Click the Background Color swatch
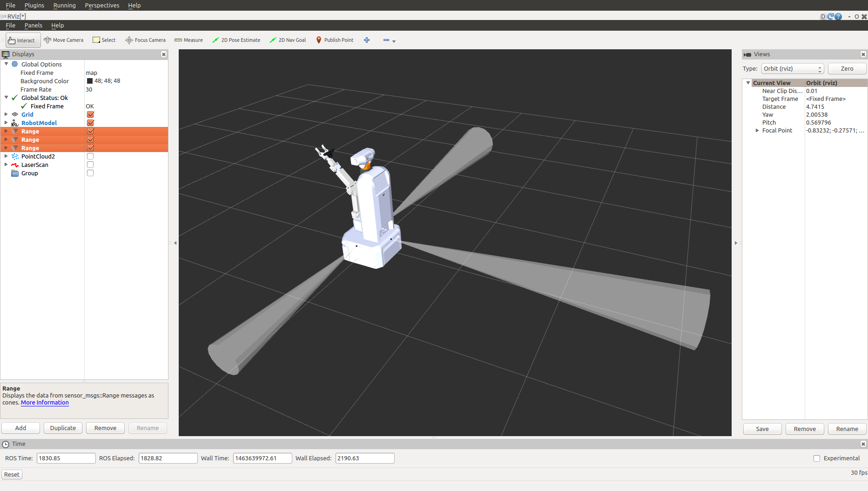Screen dimensions: 868x491 pyautogui.click(x=90, y=81)
